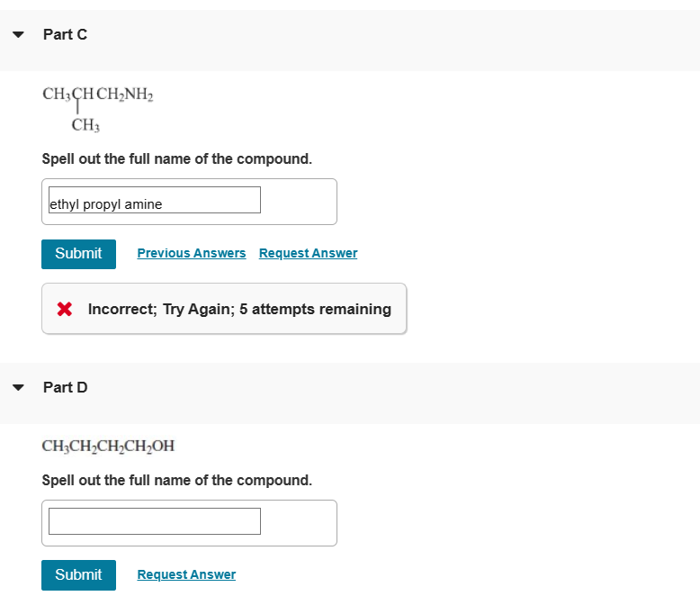Focus the empty Part D answer field
The image size is (700, 605).
point(154,521)
